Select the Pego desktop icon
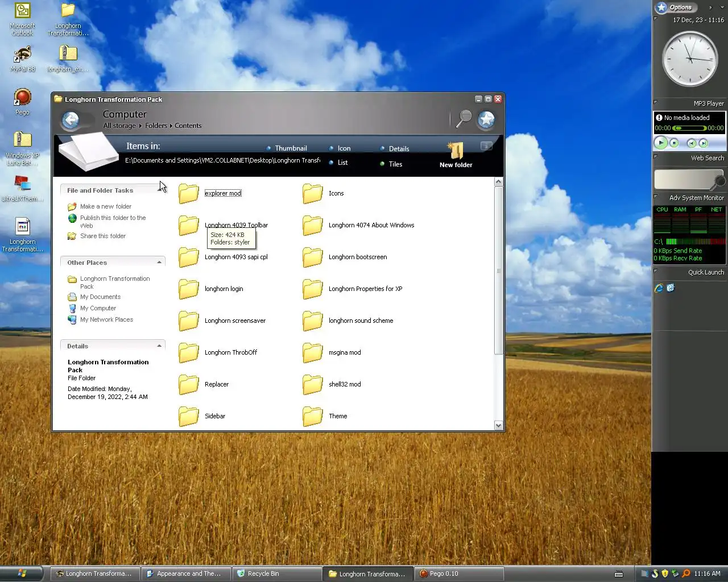Image resolution: width=728 pixels, height=582 pixels. 23,102
